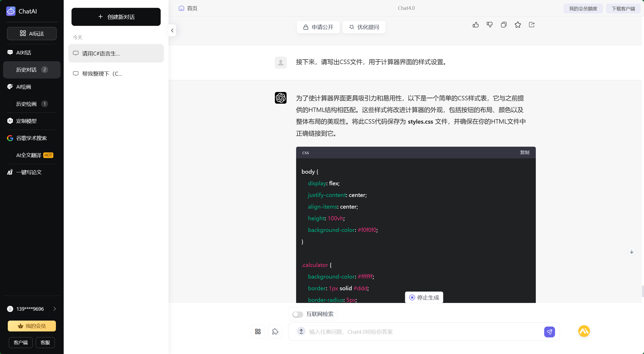Expand the 139****9696 account details arrow

tap(55, 309)
